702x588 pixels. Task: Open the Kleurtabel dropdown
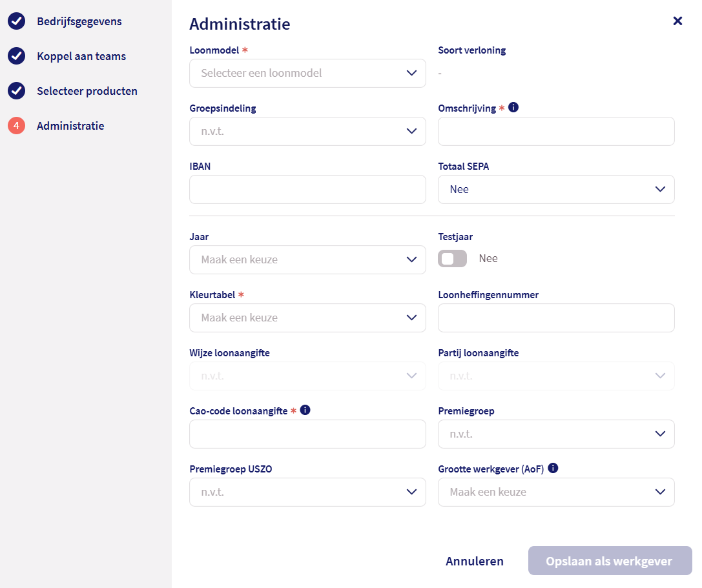click(x=307, y=318)
